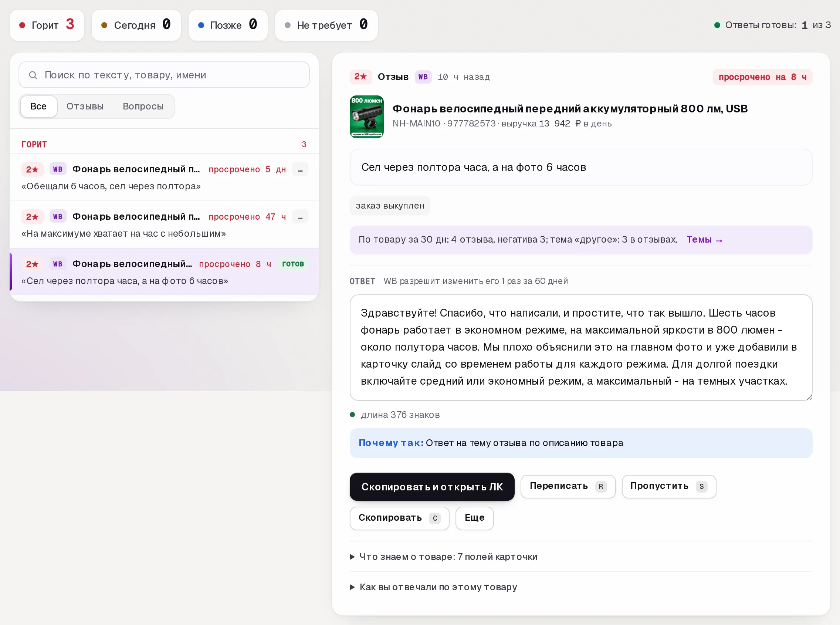Follow the Темы → link

point(704,240)
